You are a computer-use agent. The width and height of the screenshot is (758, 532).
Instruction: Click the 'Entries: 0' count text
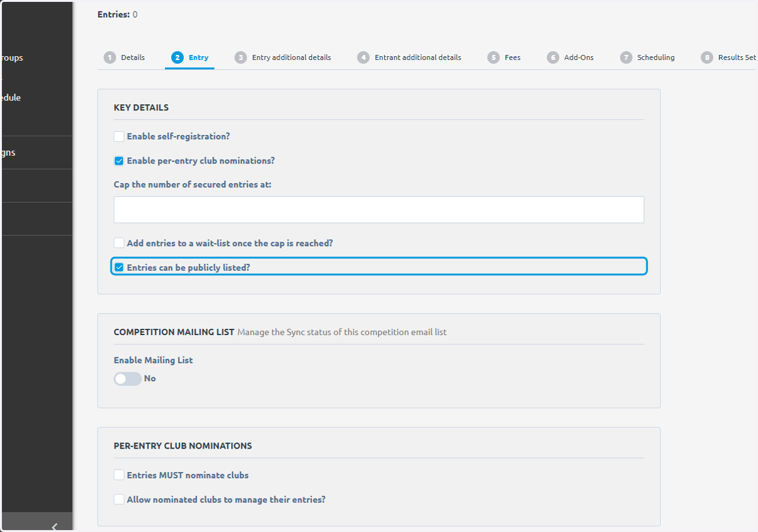tap(117, 14)
